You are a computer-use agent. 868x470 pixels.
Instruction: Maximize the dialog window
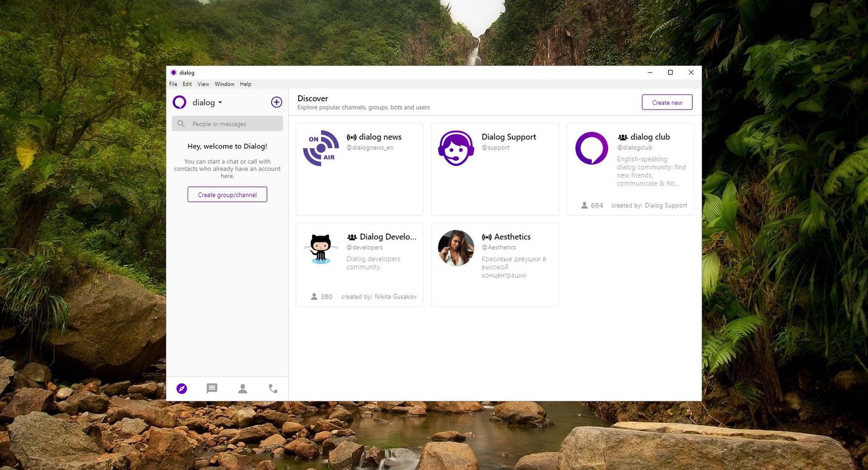coord(671,73)
